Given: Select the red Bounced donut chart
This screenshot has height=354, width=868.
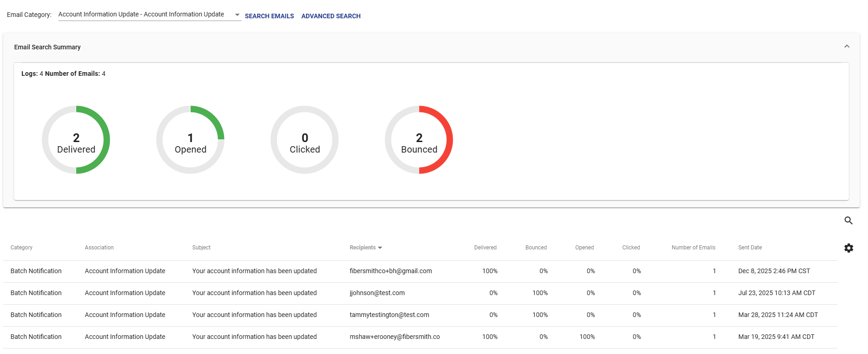Looking at the screenshot, I should 419,140.
